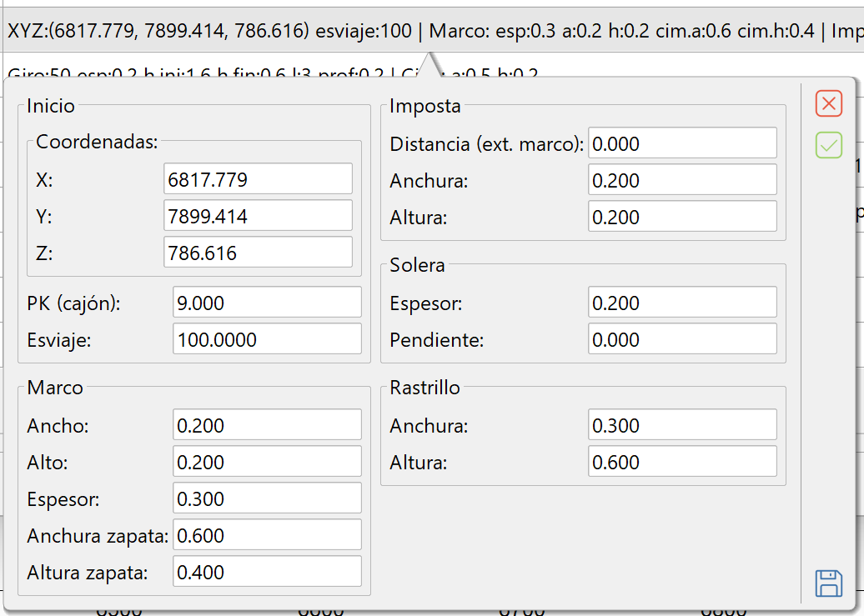Select the Imposta Anchura field

682,180
